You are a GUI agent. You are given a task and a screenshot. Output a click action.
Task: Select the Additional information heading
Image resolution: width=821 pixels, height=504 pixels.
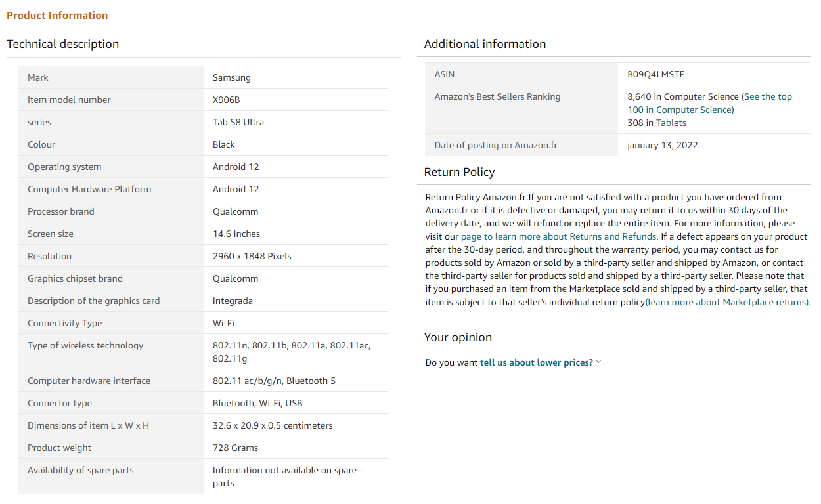pos(485,44)
